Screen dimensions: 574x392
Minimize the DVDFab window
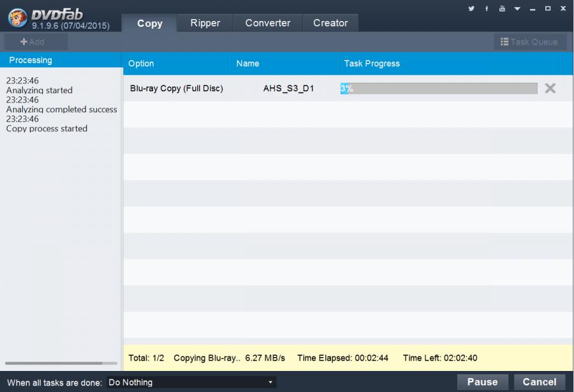click(533, 9)
